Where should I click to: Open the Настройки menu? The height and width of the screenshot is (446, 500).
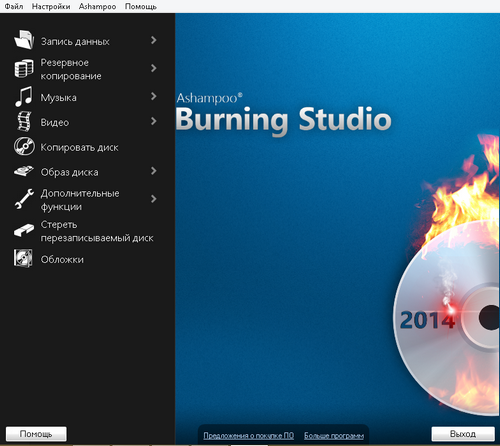51,6
